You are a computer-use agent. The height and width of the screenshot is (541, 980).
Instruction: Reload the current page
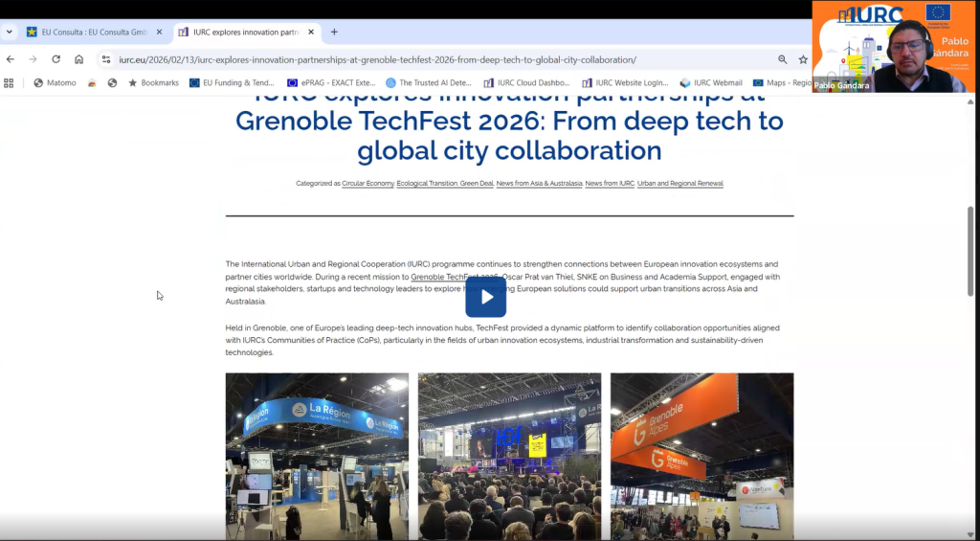56,59
